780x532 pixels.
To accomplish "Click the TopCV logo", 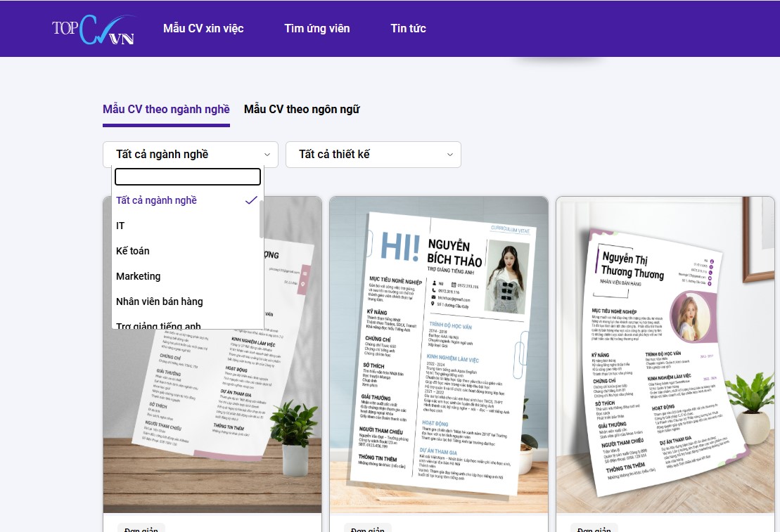I will pos(93,30).
